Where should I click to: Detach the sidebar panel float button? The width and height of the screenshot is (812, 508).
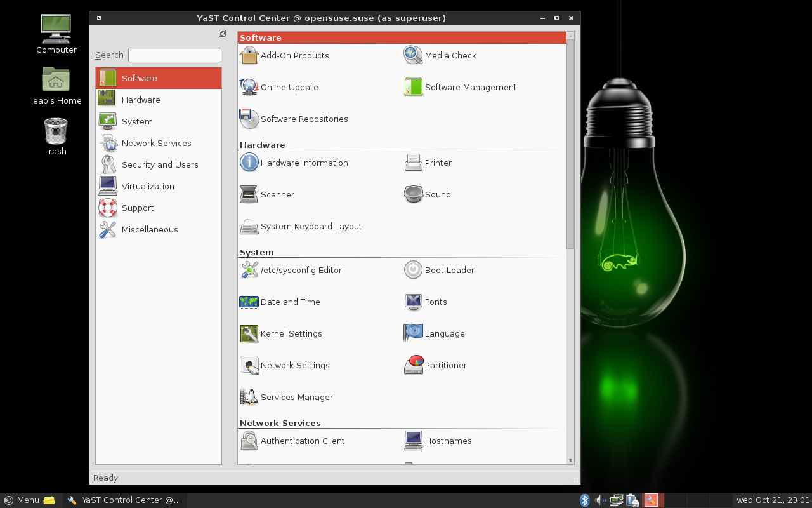(222, 34)
